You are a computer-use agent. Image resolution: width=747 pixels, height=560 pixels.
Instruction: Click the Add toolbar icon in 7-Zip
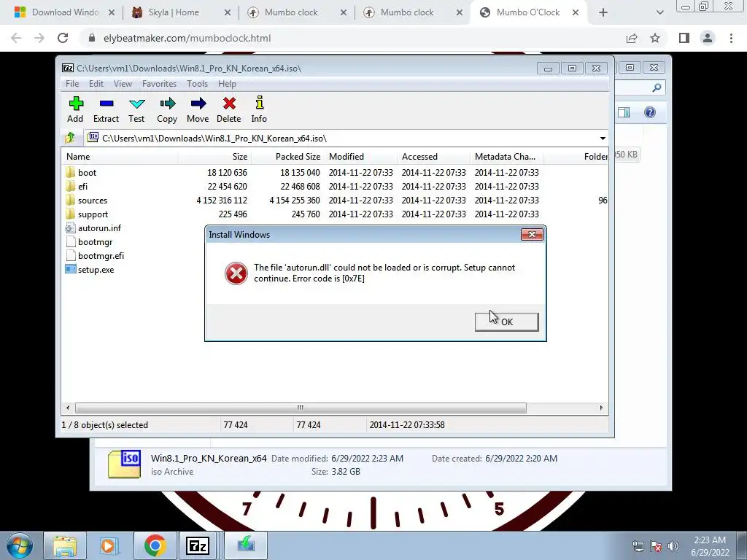(75, 110)
